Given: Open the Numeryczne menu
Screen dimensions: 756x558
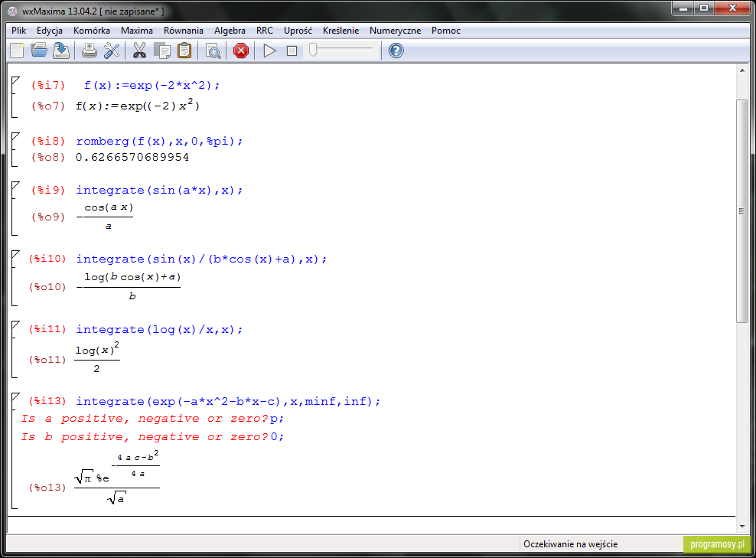Looking at the screenshot, I should click(395, 31).
